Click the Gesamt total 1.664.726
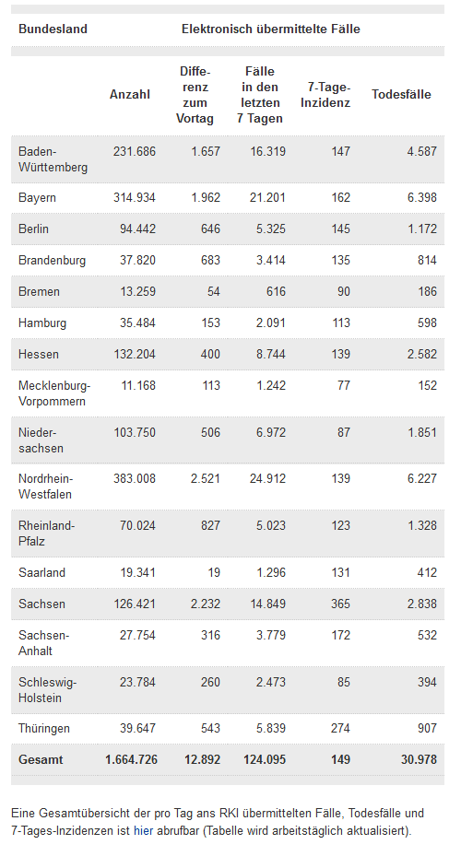 (x=131, y=759)
